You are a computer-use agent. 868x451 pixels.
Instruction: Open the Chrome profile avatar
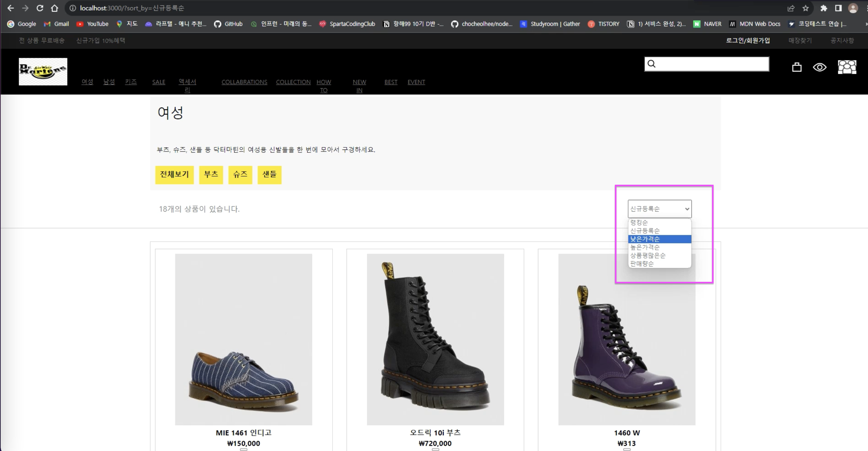[853, 8]
